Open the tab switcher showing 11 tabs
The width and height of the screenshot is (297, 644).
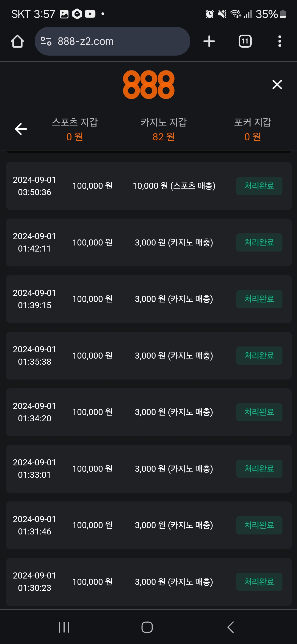245,41
